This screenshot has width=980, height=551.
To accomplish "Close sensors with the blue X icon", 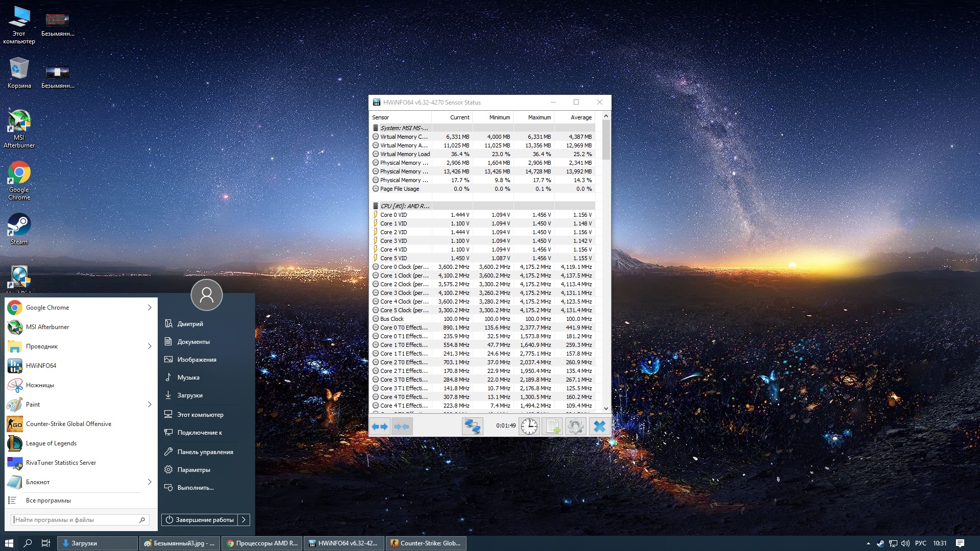I will point(599,427).
